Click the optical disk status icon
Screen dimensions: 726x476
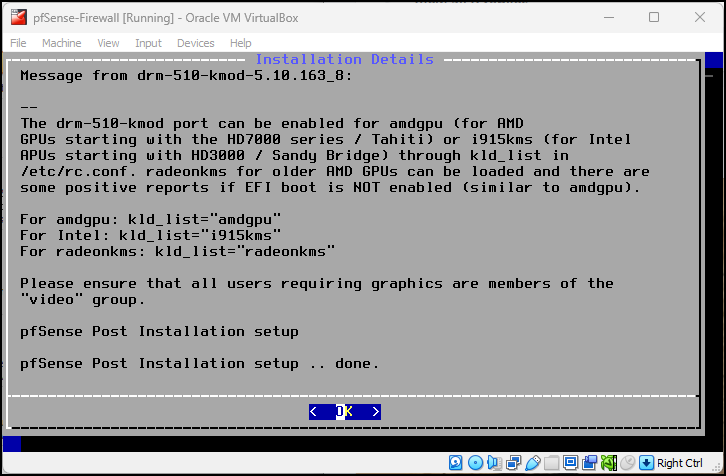pyautogui.click(x=476, y=463)
